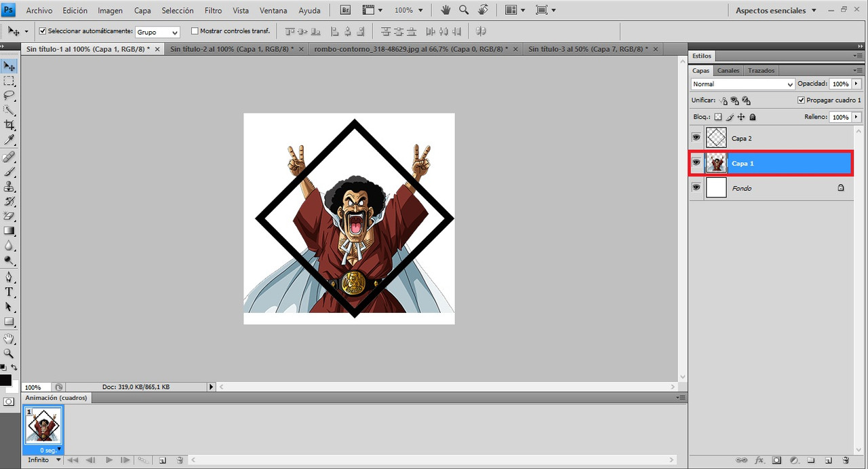The width and height of the screenshot is (868, 469).
Task: Open the Aspectos esenciales workspace dropdown
Action: click(776, 10)
